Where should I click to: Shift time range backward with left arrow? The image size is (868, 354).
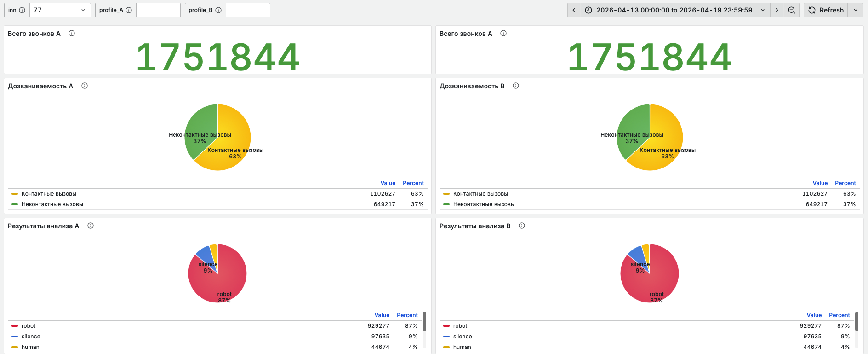click(574, 10)
